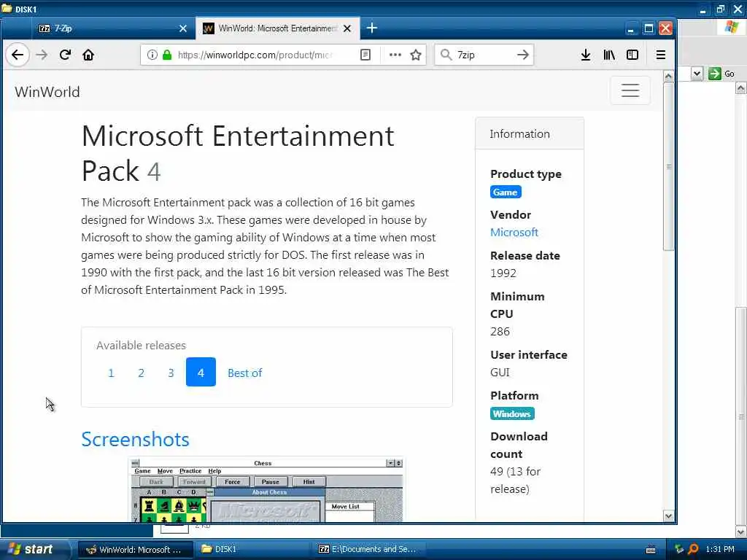Select the active release 4 button
747x560 pixels.
click(x=201, y=372)
